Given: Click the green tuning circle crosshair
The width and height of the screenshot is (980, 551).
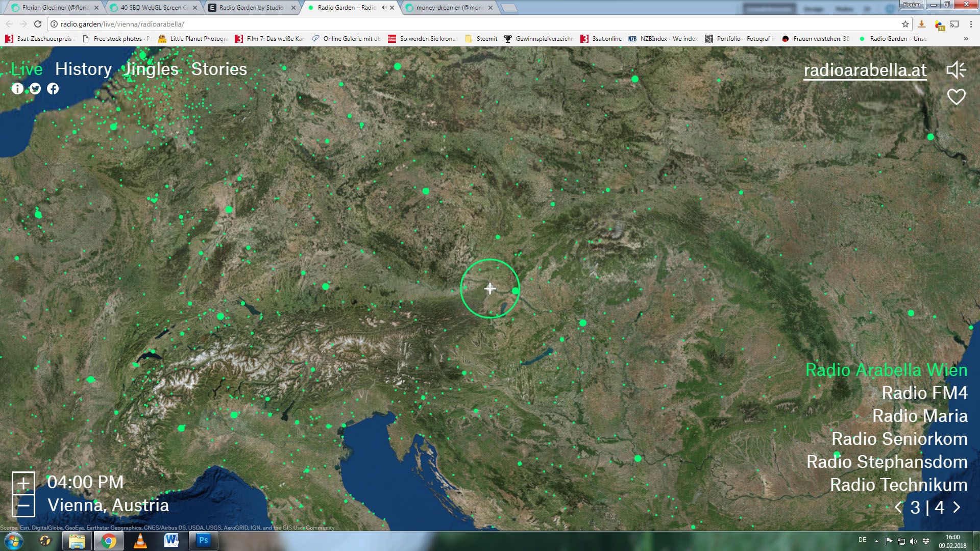Looking at the screenshot, I should [x=490, y=289].
